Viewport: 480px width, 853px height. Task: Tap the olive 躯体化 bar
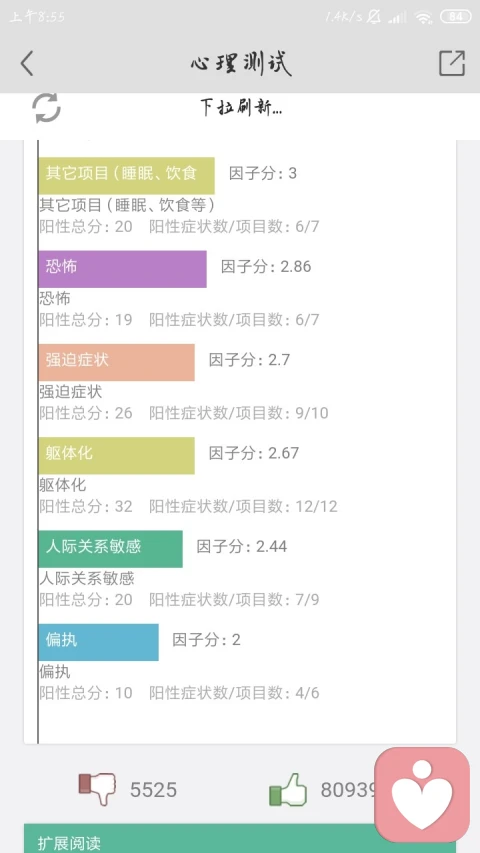click(116, 455)
